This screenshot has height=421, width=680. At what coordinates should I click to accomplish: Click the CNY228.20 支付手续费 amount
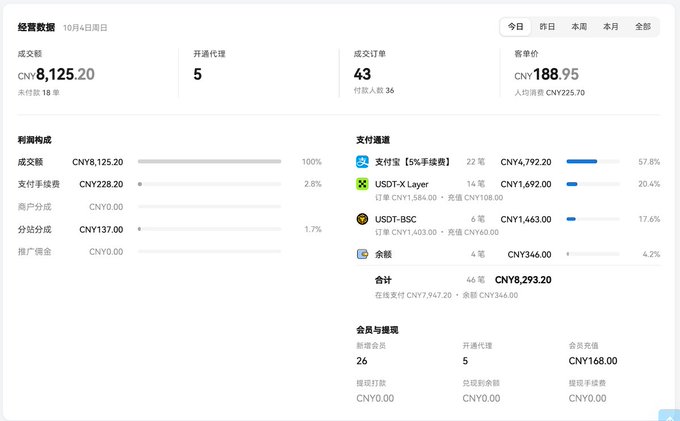click(x=101, y=184)
